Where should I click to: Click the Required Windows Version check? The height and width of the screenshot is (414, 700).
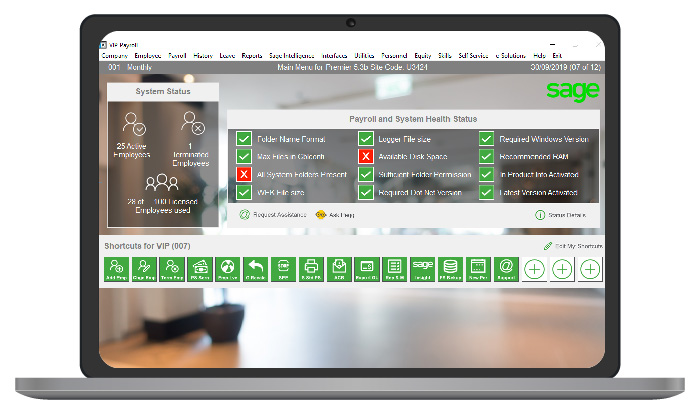486,139
